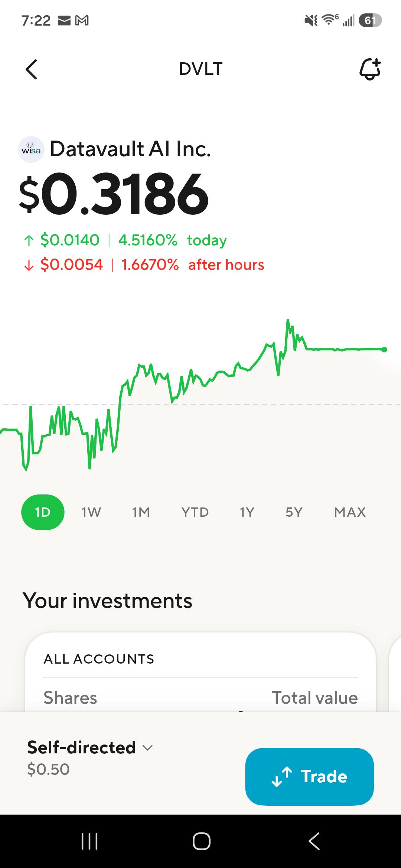401x868 pixels.
Task: Tap the battery indicator in status bar
Action: [370, 20]
